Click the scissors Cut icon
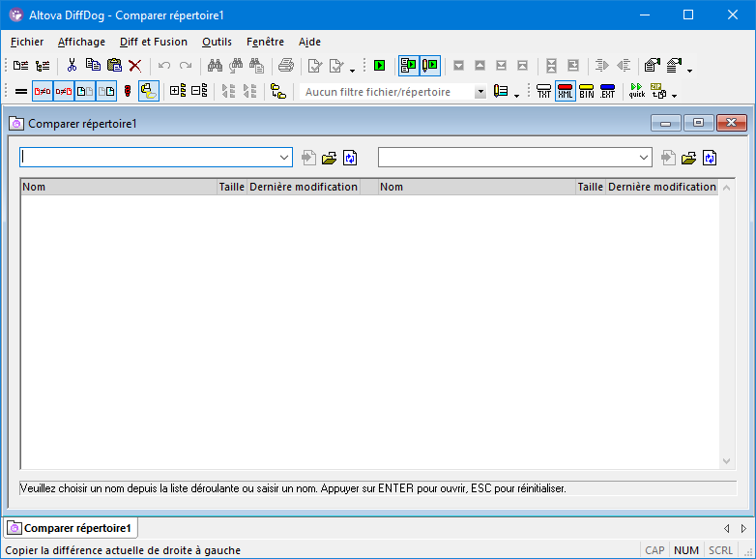This screenshot has width=756, height=559. tap(72, 66)
